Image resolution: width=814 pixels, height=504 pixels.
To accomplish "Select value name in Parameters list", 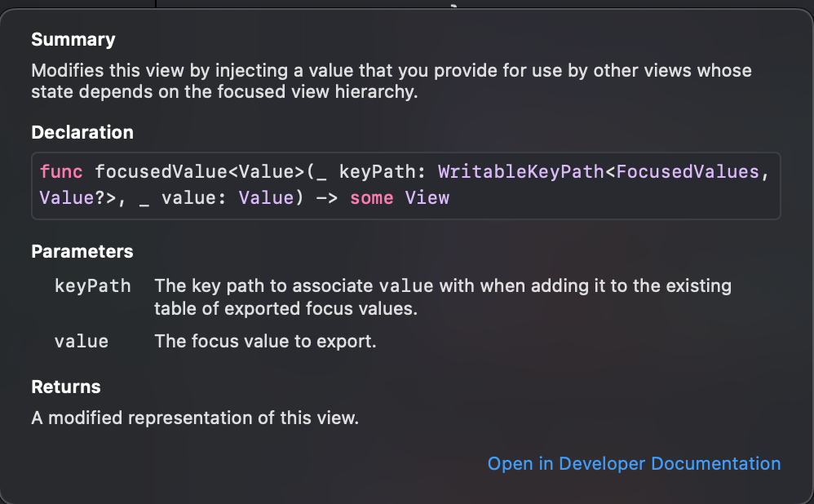I will point(82,341).
